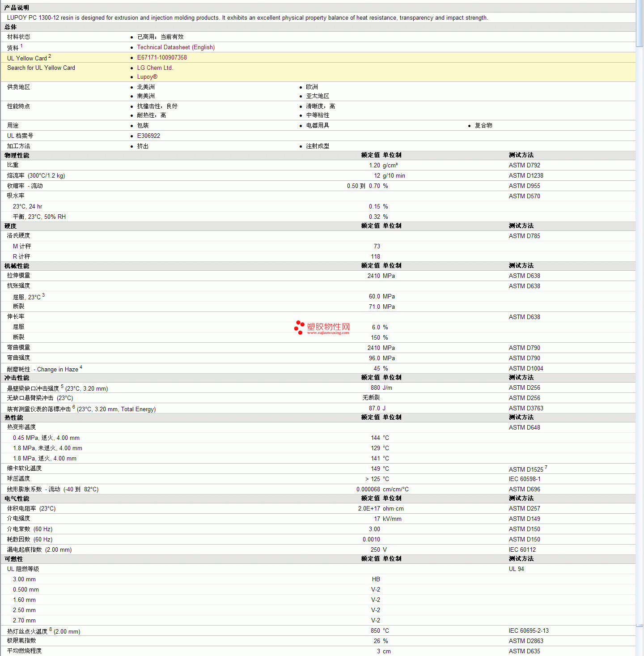Click the 23°C, 24 hr row label
The width and height of the screenshot is (644, 656).
point(27,206)
